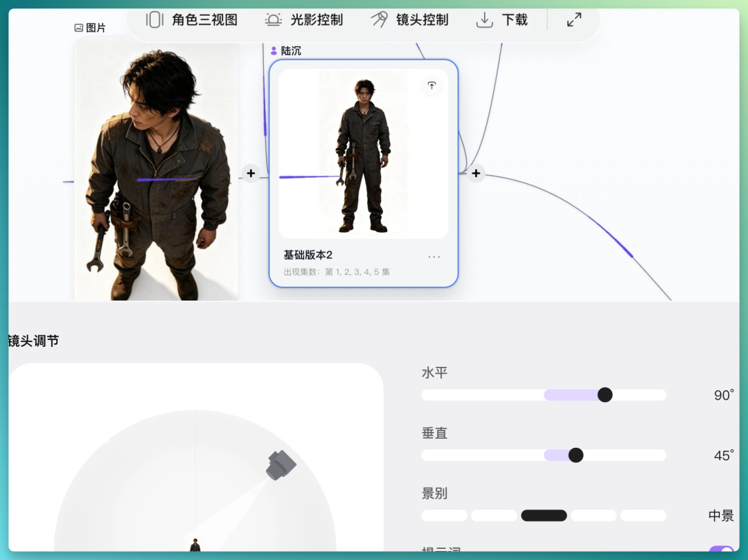Click plus button left of 陆沉 card

point(251,174)
